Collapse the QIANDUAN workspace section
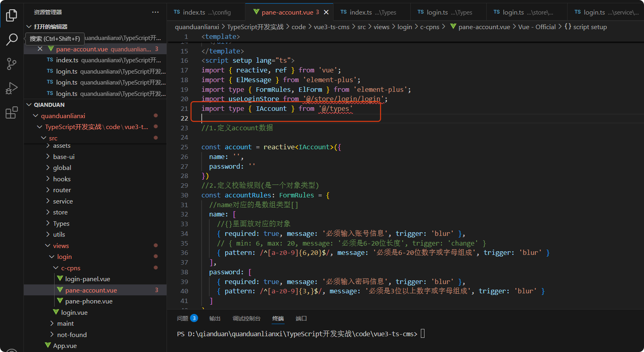 (29, 105)
